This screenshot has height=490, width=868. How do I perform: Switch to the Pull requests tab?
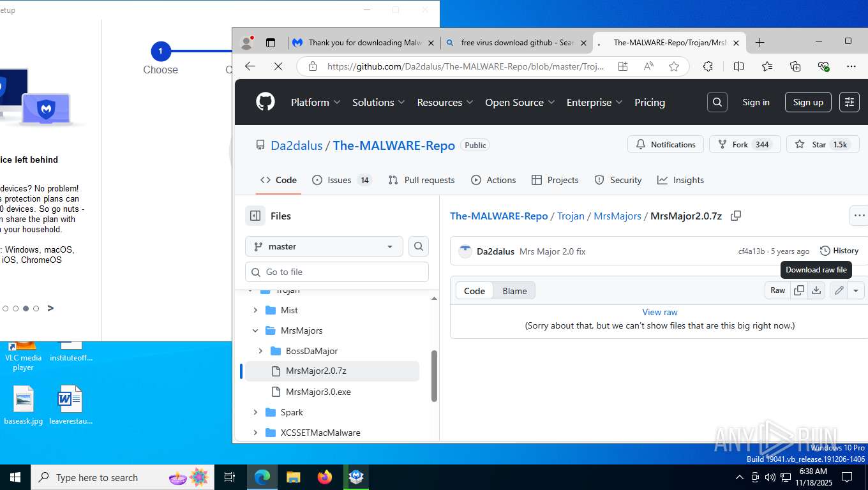(421, 180)
